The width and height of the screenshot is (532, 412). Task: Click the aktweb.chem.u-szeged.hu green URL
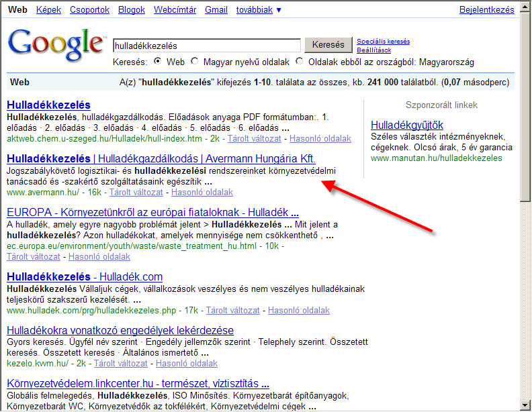click(104, 139)
